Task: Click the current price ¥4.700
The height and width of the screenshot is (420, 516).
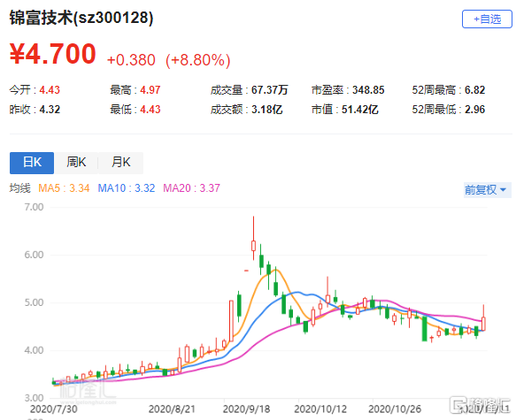Action: click(x=52, y=54)
